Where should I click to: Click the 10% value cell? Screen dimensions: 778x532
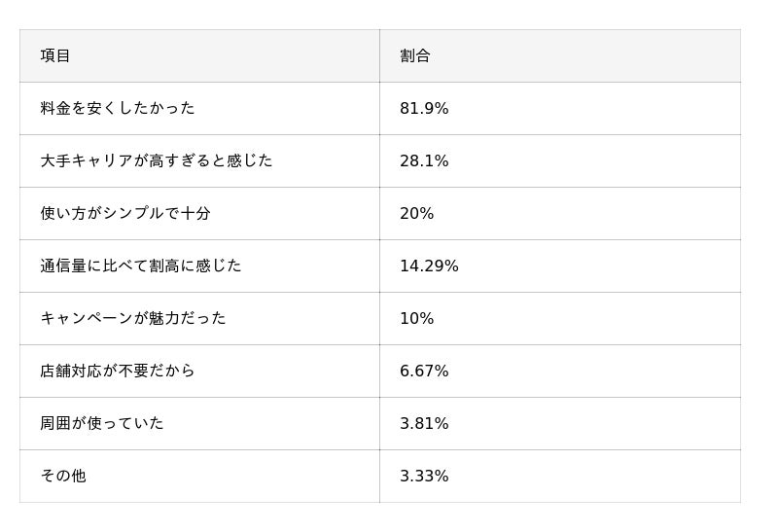point(416,319)
